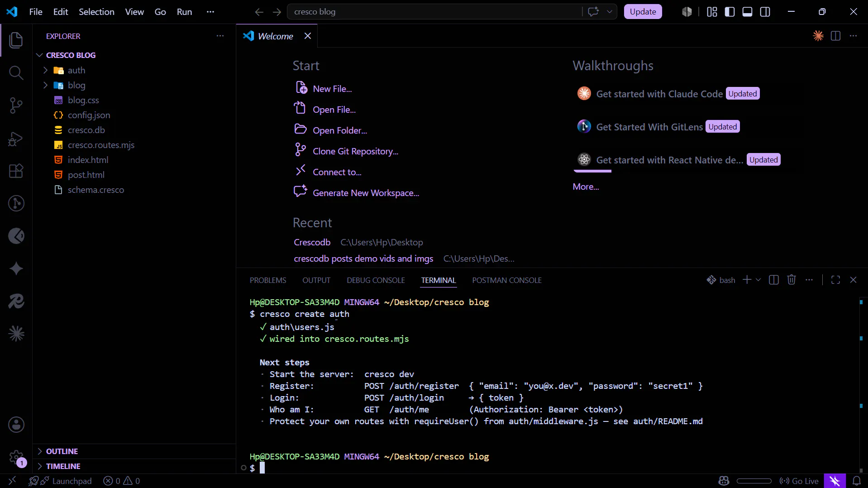Close the Welcome tab
Screen dimensions: 868x488
(x=308, y=36)
